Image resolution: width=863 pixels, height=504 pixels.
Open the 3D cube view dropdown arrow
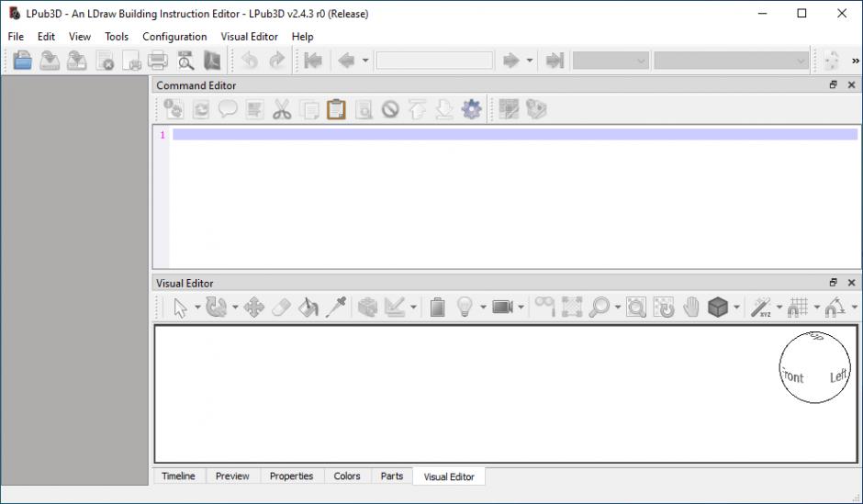(736, 308)
